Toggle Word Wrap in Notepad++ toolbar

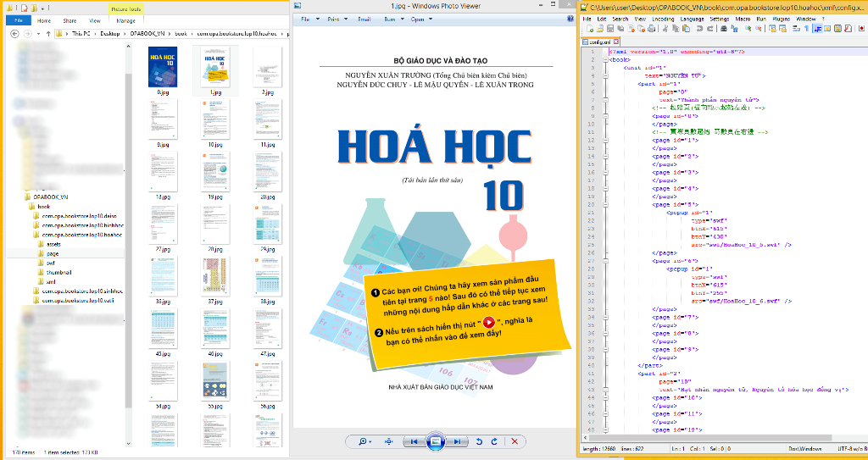click(794, 28)
